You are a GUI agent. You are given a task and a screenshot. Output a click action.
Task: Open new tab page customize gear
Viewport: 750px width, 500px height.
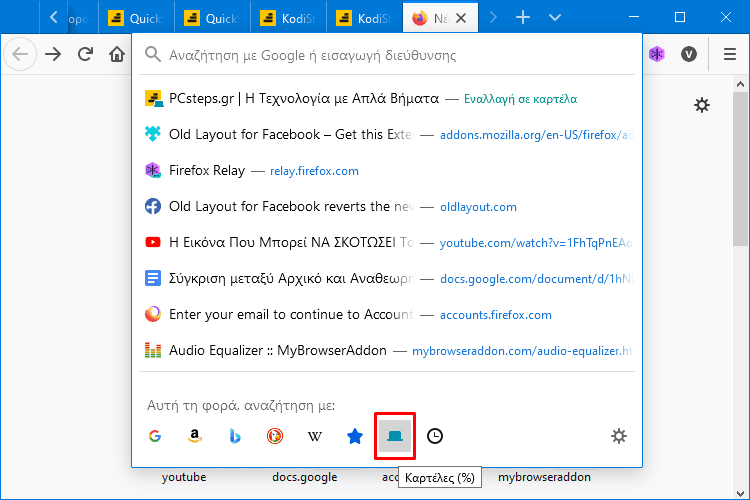coord(702,105)
